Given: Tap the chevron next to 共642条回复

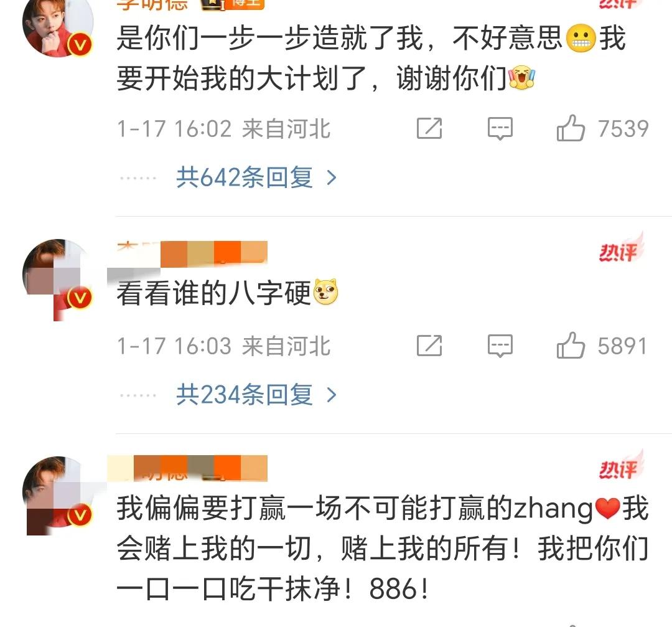Looking at the screenshot, I should (x=331, y=177).
